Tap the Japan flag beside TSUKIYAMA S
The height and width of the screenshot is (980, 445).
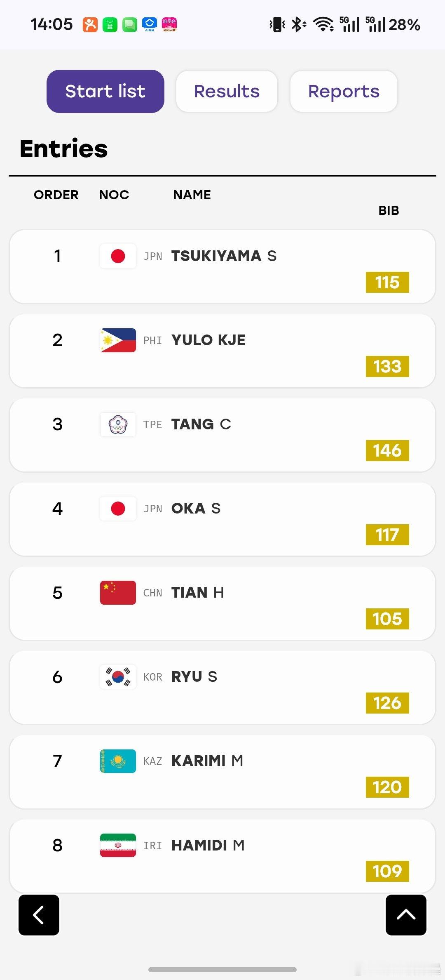tap(118, 256)
